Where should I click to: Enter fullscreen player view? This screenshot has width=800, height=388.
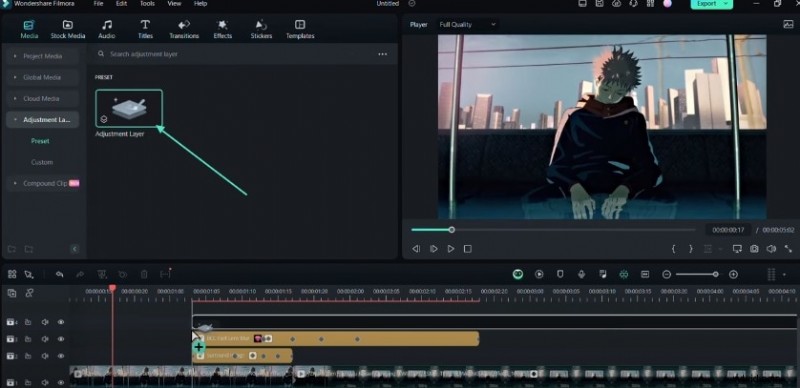[788, 249]
